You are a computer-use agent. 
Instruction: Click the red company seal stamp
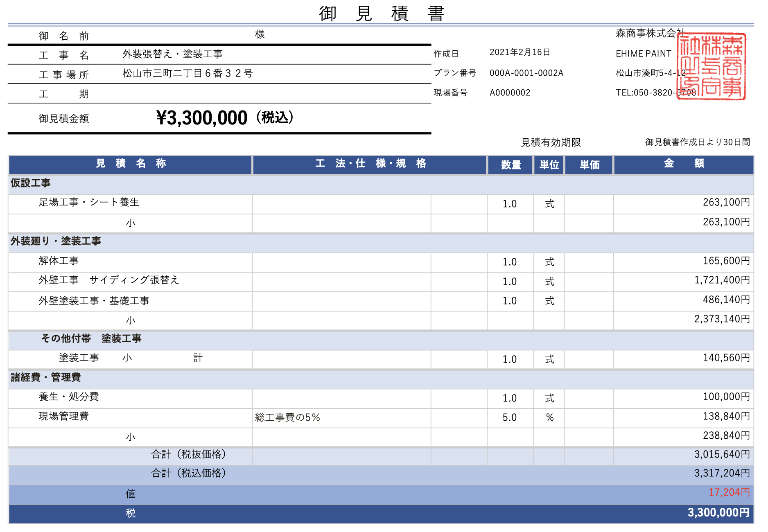[x=712, y=66]
